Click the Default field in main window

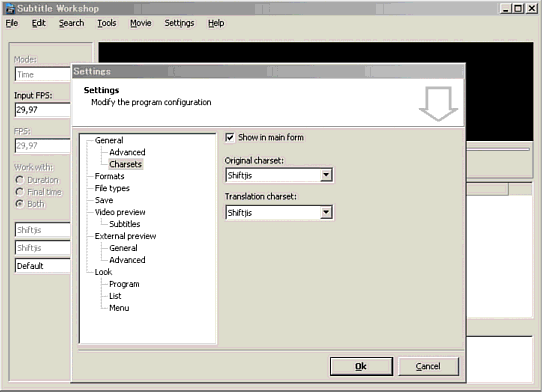43,266
